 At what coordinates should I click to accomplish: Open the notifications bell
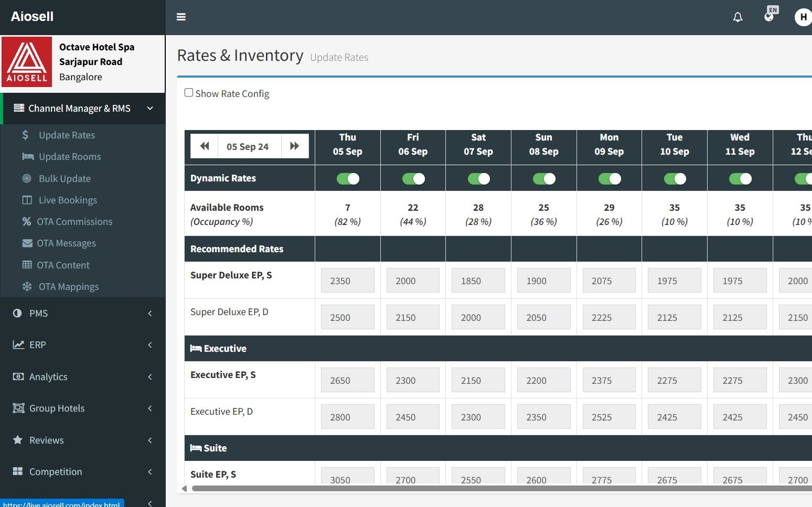pos(738,17)
